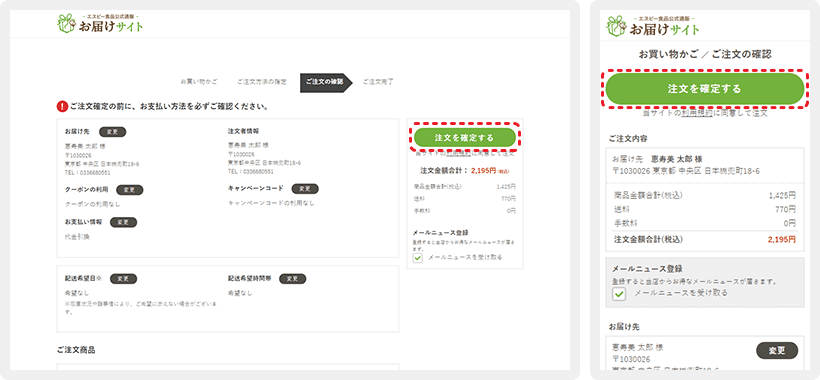820x380 pixels.
Task: Select the ご注文方法の指定 step tab
Action: pos(261,82)
